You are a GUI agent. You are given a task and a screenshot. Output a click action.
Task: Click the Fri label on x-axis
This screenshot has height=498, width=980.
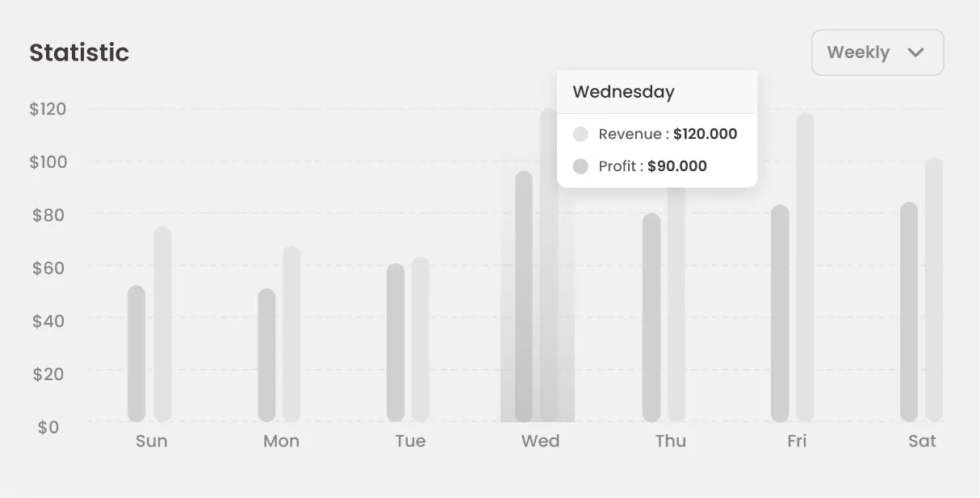[x=797, y=442]
